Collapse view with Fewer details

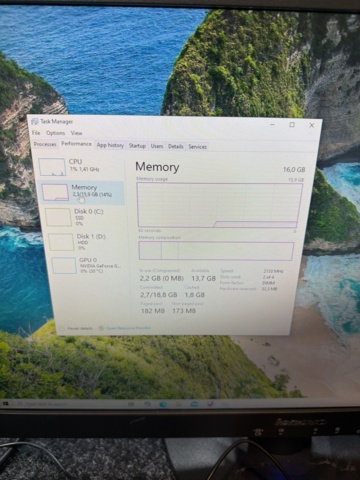coord(77,328)
